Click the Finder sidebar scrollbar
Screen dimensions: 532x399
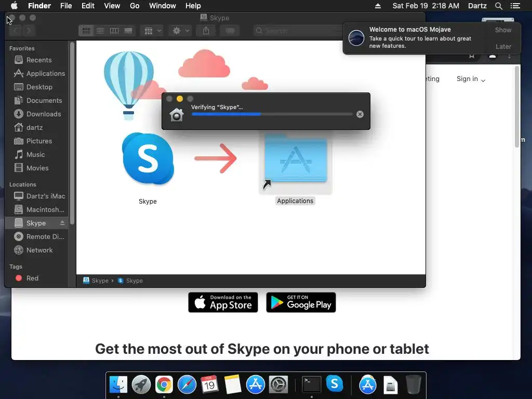coord(72,133)
